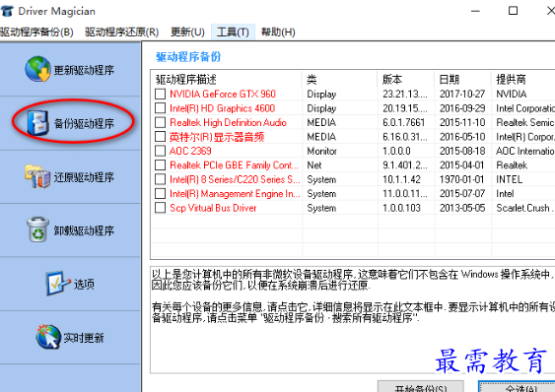Sort by the 提供商 column header

tap(523, 79)
